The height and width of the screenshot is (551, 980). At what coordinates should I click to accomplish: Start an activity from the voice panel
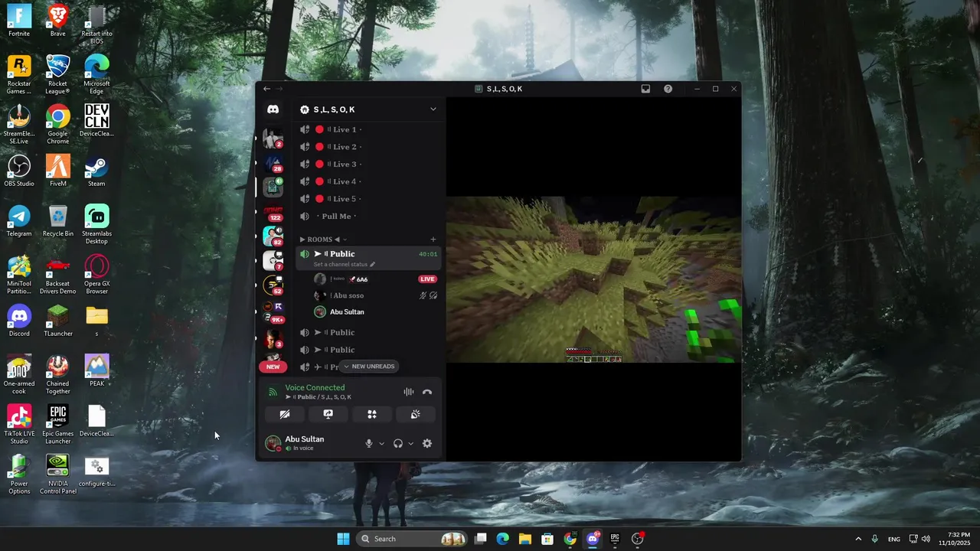pyautogui.click(x=371, y=414)
